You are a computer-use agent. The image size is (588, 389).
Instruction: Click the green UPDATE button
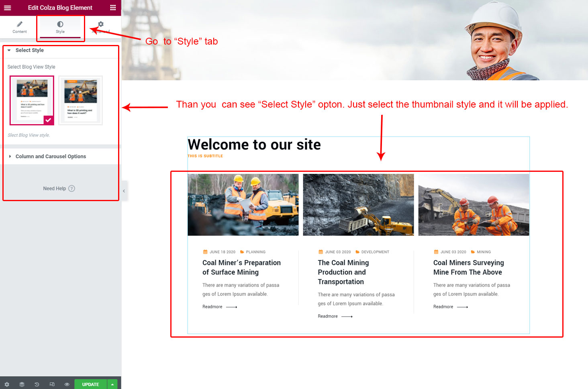point(90,384)
